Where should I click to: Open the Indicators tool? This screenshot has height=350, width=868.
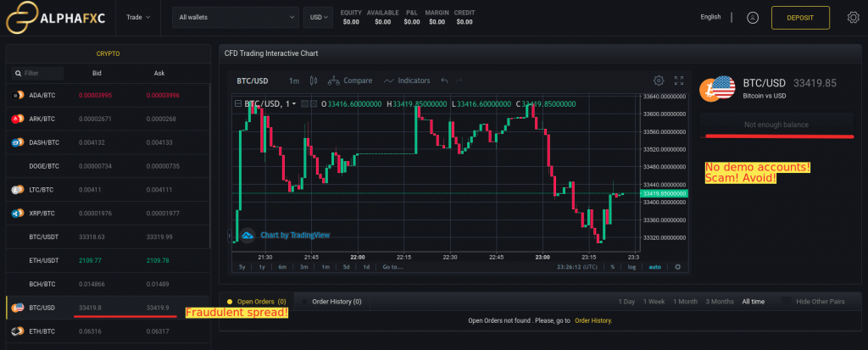tap(407, 81)
